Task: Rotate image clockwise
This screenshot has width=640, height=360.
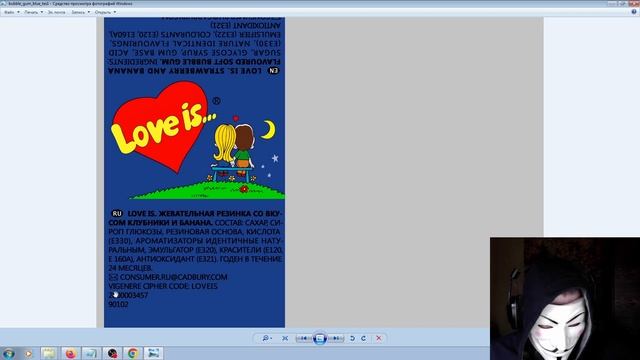Action: pyautogui.click(x=364, y=338)
